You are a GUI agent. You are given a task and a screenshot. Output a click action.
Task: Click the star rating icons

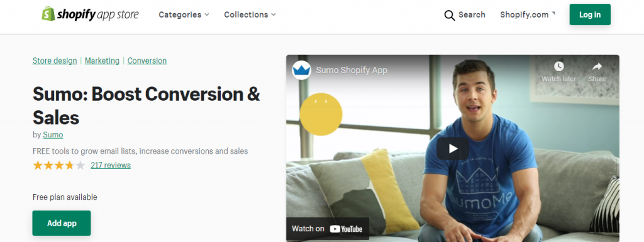(x=59, y=166)
